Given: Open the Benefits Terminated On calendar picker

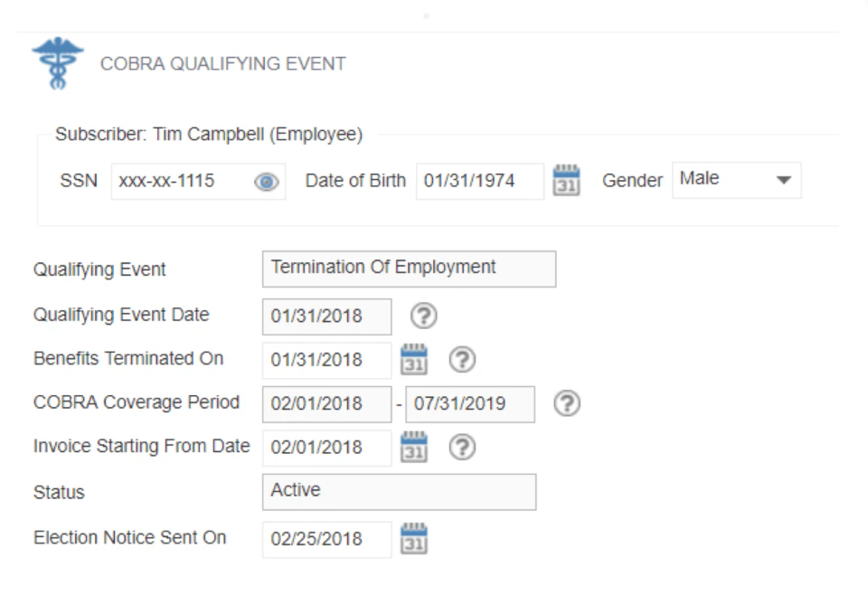Looking at the screenshot, I should click(x=415, y=360).
